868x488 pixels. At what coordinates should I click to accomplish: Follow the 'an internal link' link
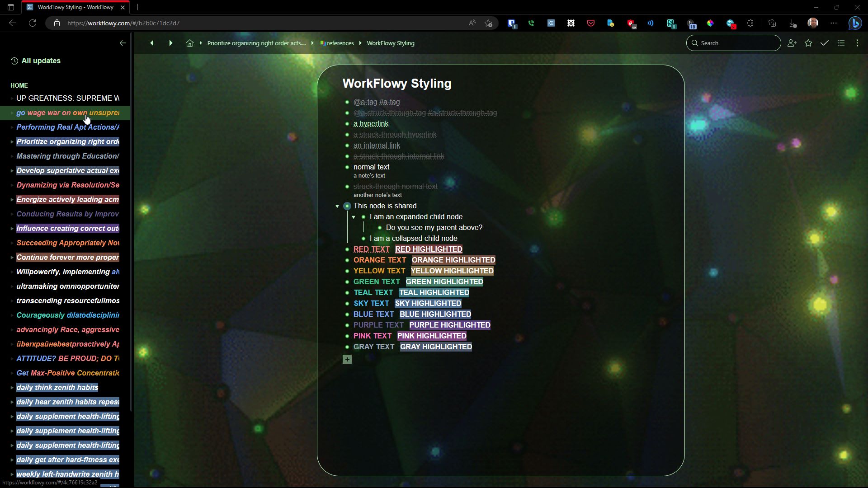point(377,145)
